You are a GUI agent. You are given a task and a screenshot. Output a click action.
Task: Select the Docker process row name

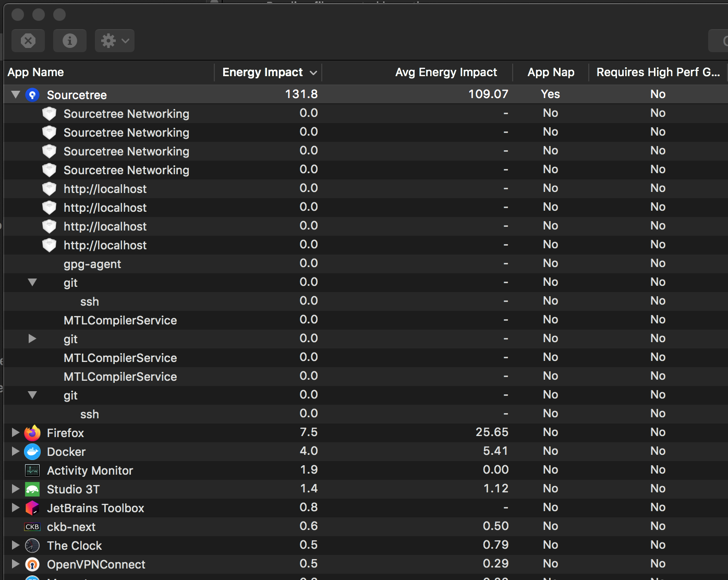(x=66, y=452)
